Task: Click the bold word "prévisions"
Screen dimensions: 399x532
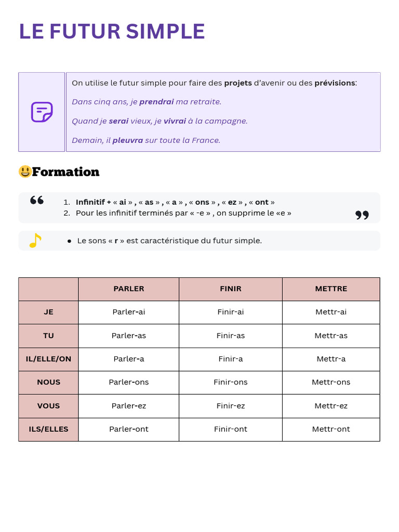Action: [x=335, y=83]
